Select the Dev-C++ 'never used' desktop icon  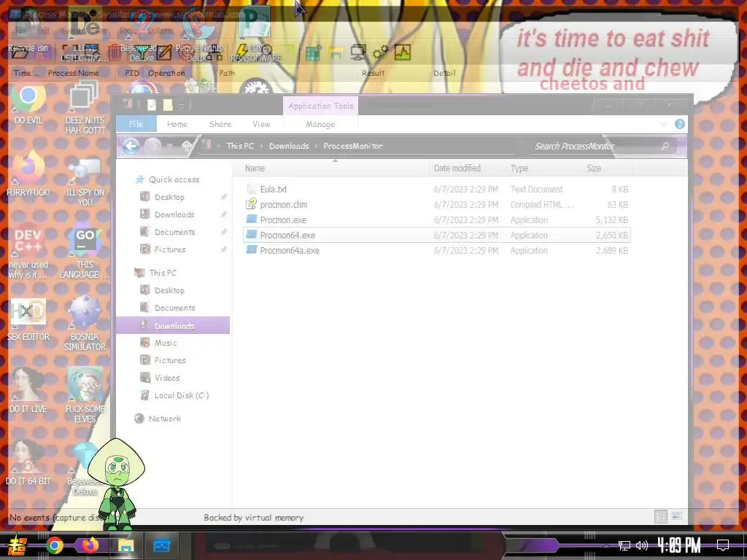click(28, 251)
